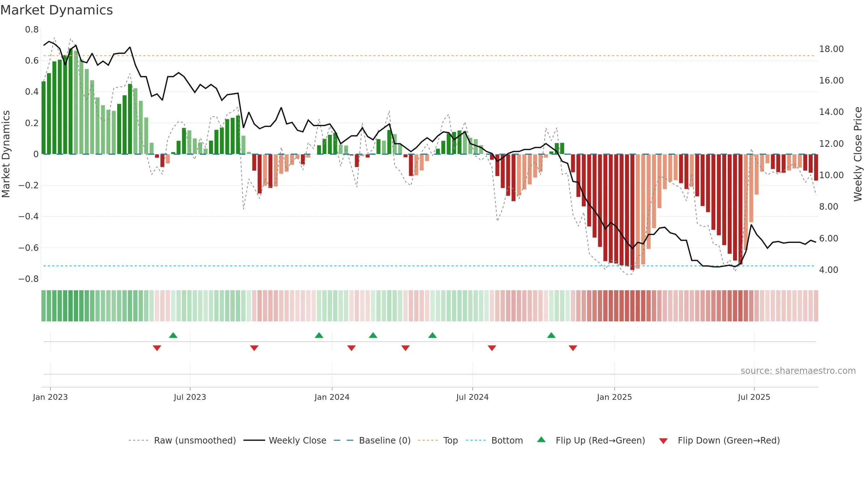Click the Jul 2024 x-axis label
Viewport: 868px width, 488px height.
click(x=472, y=397)
